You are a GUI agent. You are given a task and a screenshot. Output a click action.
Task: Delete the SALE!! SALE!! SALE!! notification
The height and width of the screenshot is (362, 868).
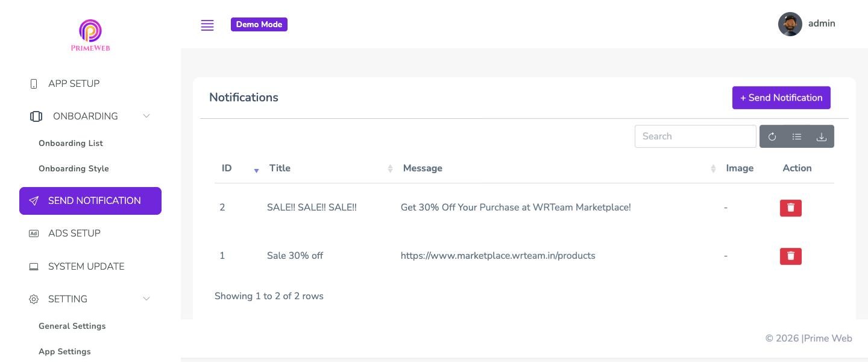790,208
